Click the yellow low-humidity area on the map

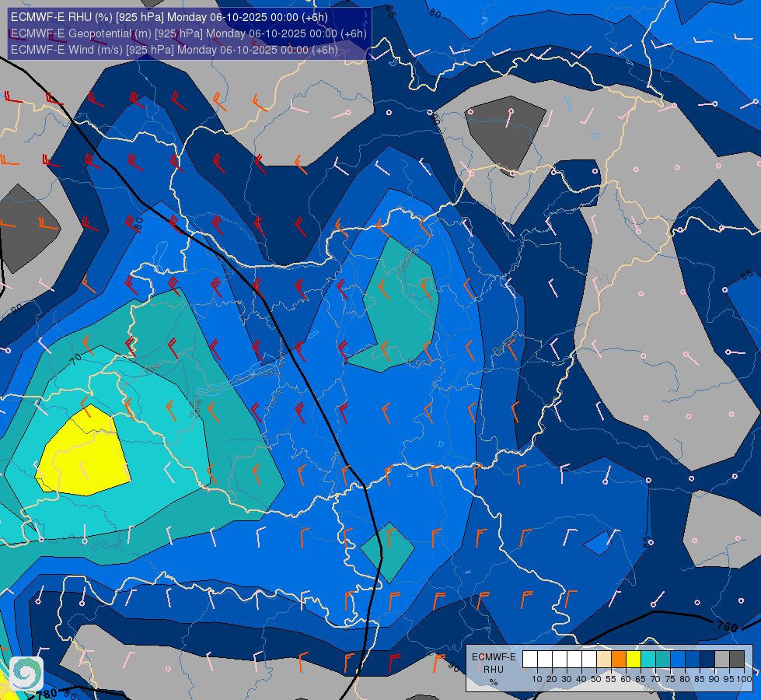point(85,454)
